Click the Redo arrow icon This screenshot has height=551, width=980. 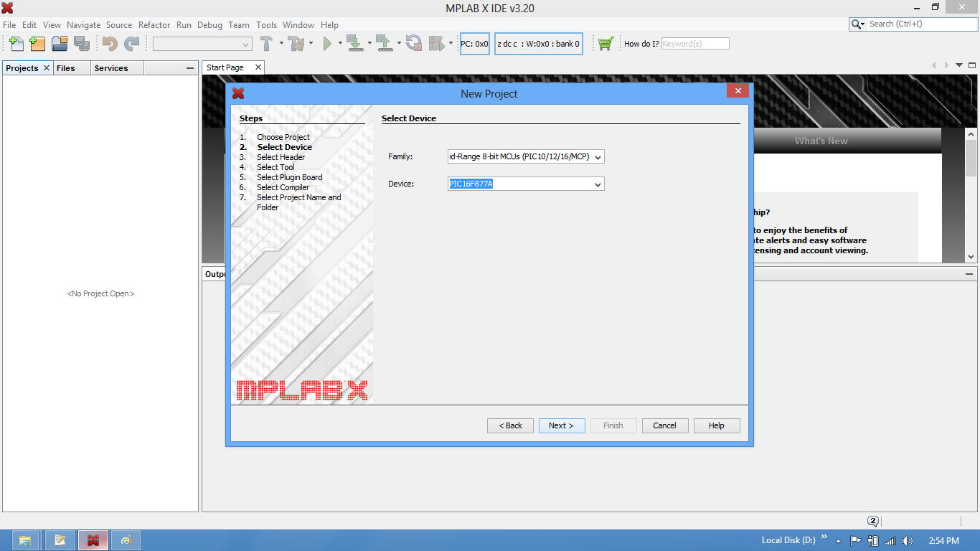(132, 44)
